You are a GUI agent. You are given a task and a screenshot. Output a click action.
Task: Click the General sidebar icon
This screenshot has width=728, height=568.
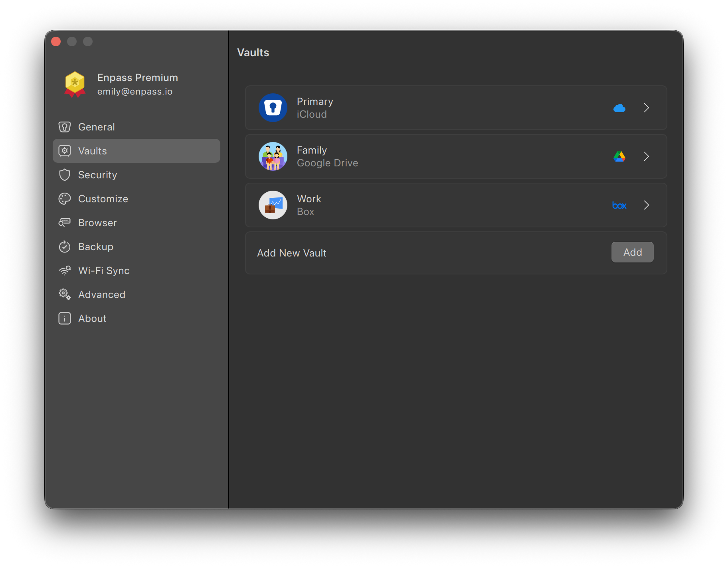point(65,127)
